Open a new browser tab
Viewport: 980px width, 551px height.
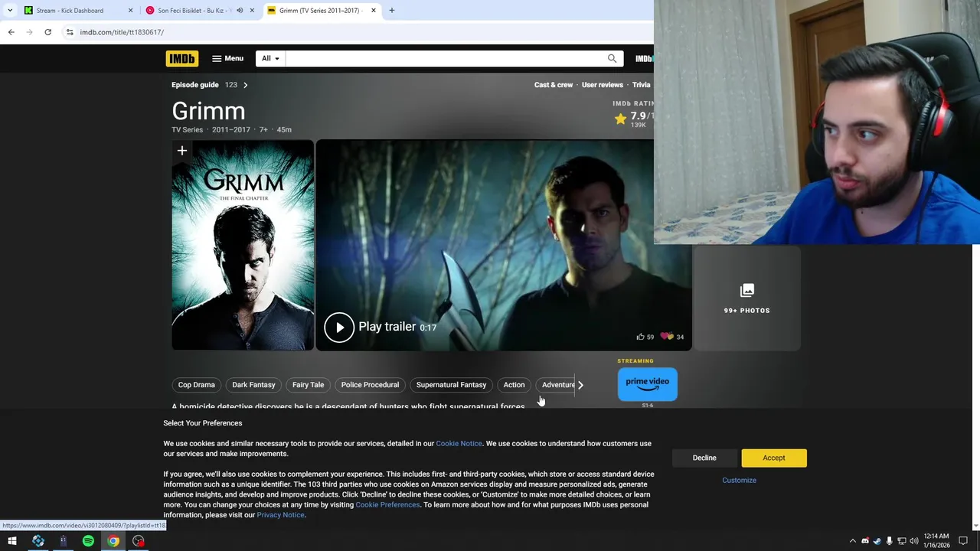pos(392,11)
